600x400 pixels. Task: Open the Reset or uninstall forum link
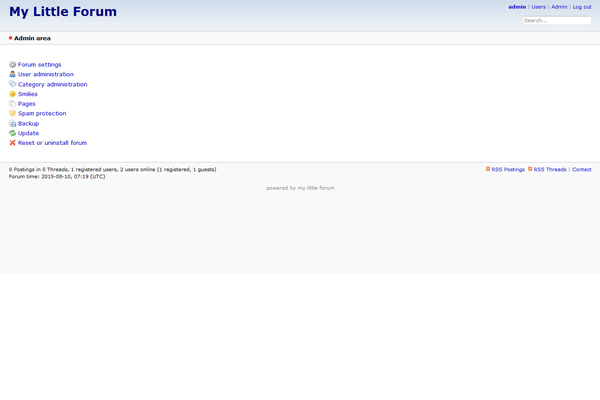coord(52,143)
